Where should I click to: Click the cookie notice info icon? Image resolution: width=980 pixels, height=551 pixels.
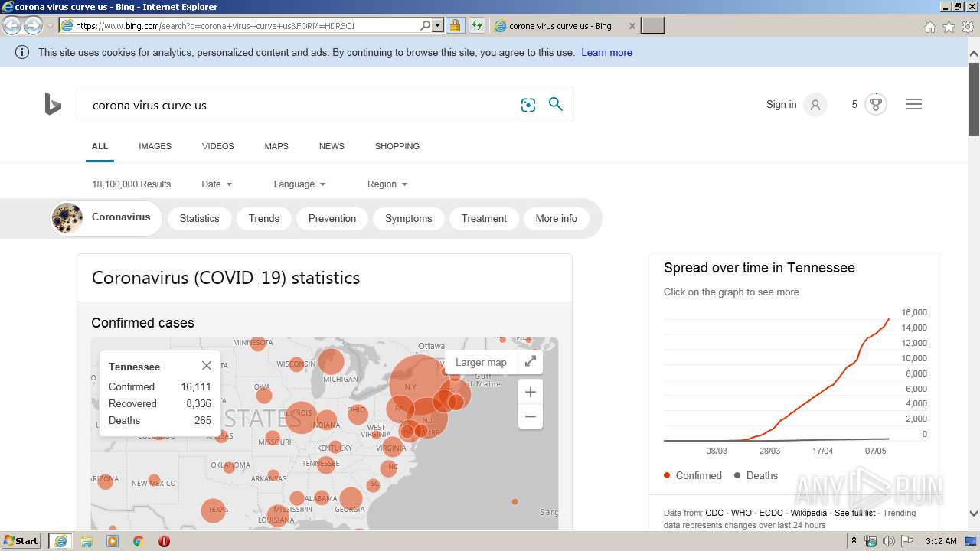22,52
